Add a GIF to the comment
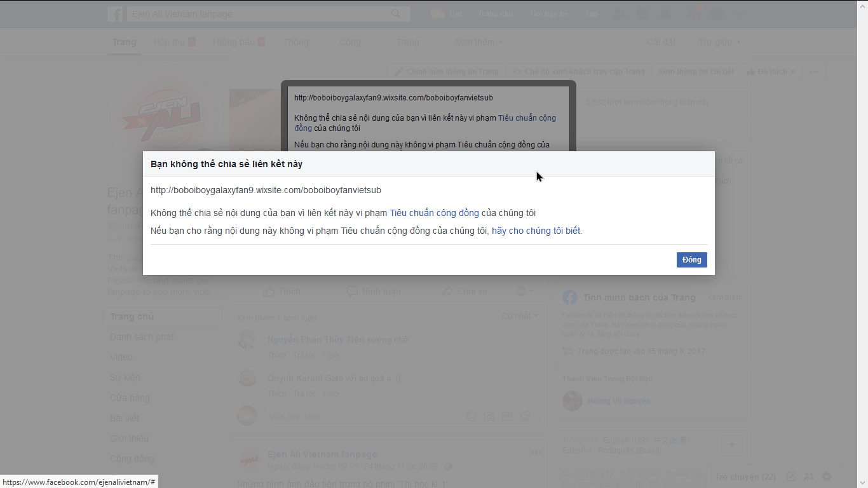This screenshot has height=488, width=868. 507,416
